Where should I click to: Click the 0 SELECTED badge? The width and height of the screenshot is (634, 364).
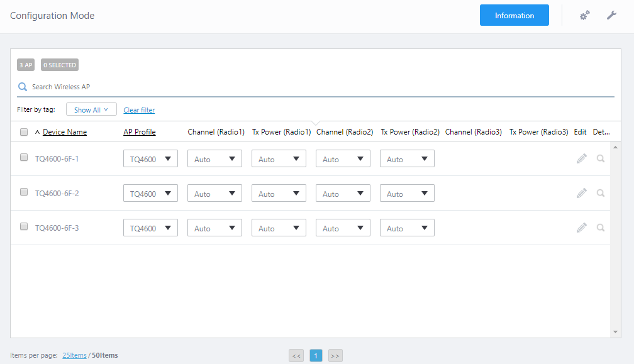click(x=59, y=65)
